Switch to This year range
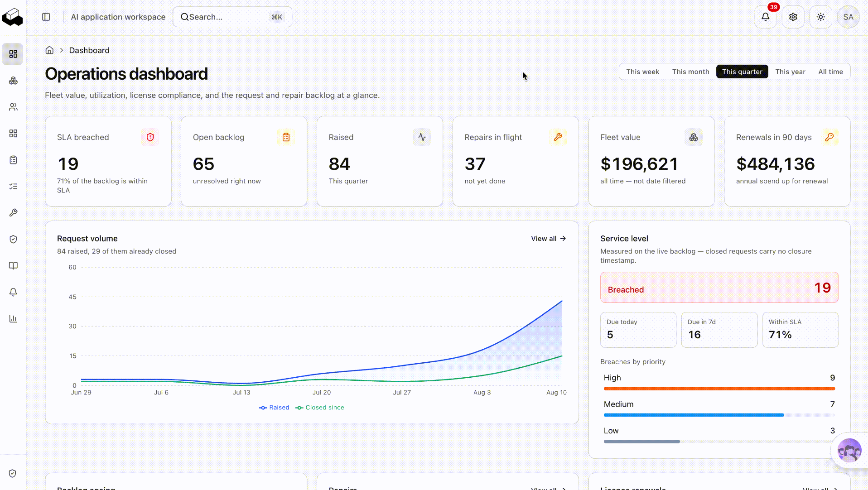Viewport: 868px width, 490px height. pos(790,72)
